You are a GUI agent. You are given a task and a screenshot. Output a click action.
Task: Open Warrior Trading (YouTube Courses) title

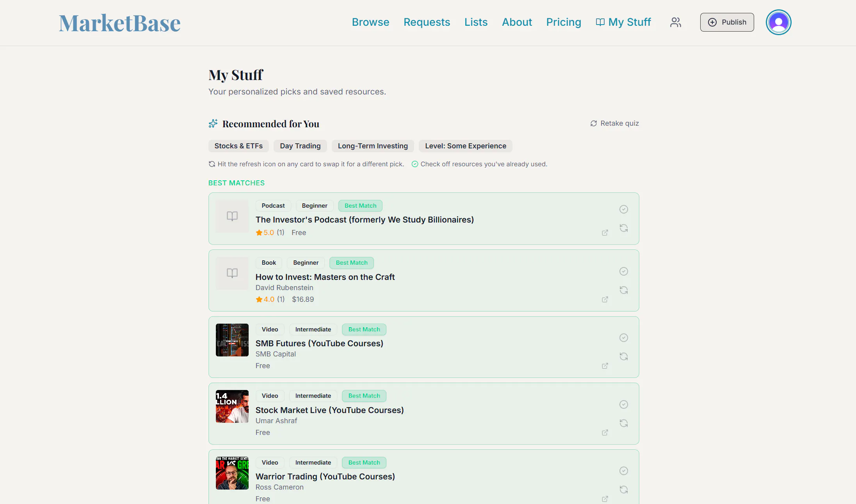[x=325, y=477]
